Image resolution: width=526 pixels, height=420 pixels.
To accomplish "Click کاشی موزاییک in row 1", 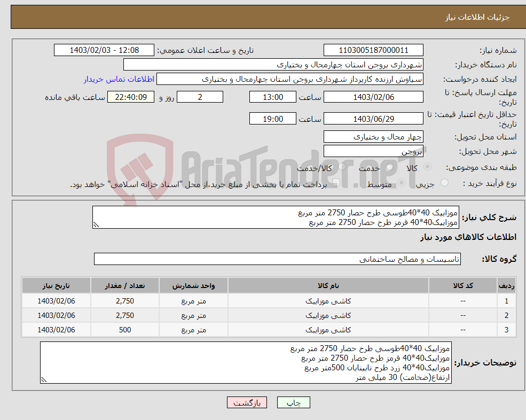I will point(328,301).
